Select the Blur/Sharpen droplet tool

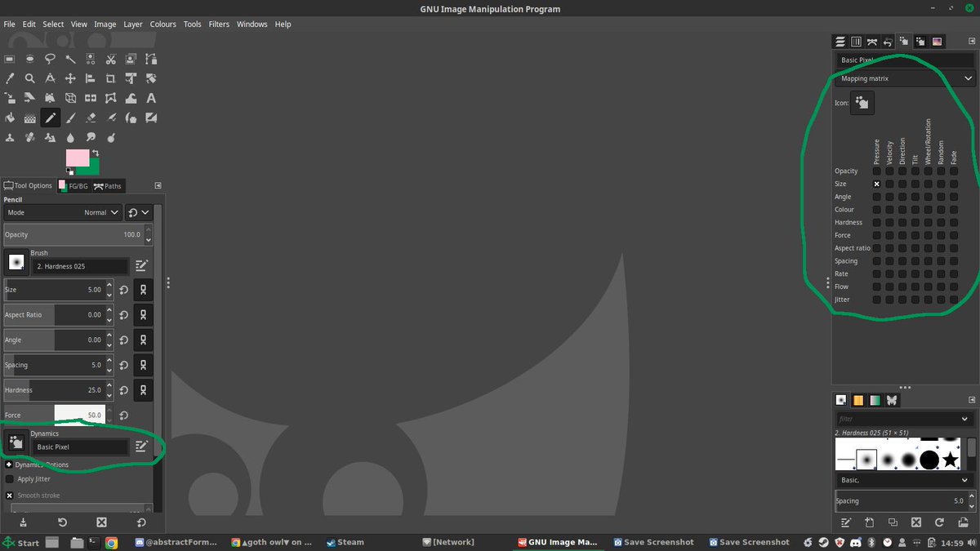[71, 137]
